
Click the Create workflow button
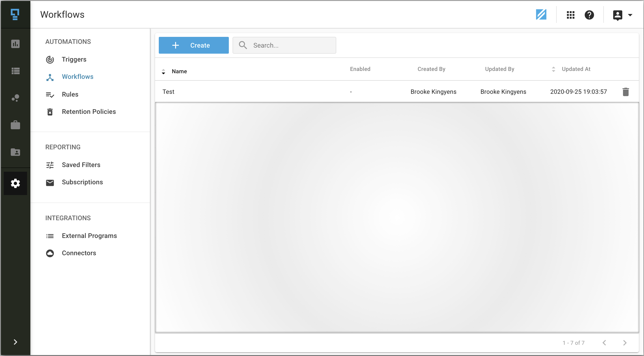(194, 45)
